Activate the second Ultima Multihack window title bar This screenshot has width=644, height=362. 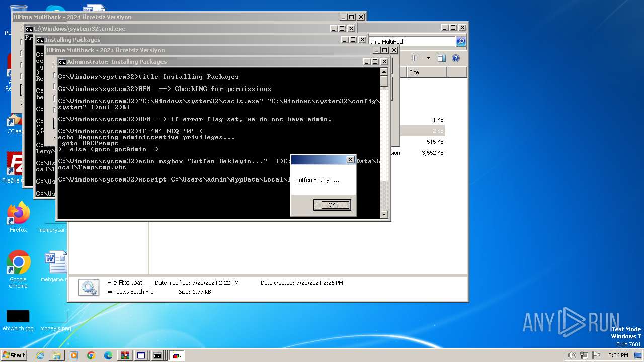[209, 50]
